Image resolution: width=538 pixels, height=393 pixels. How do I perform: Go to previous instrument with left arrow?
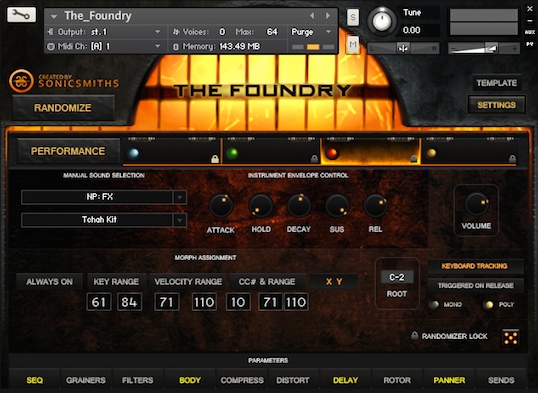312,16
